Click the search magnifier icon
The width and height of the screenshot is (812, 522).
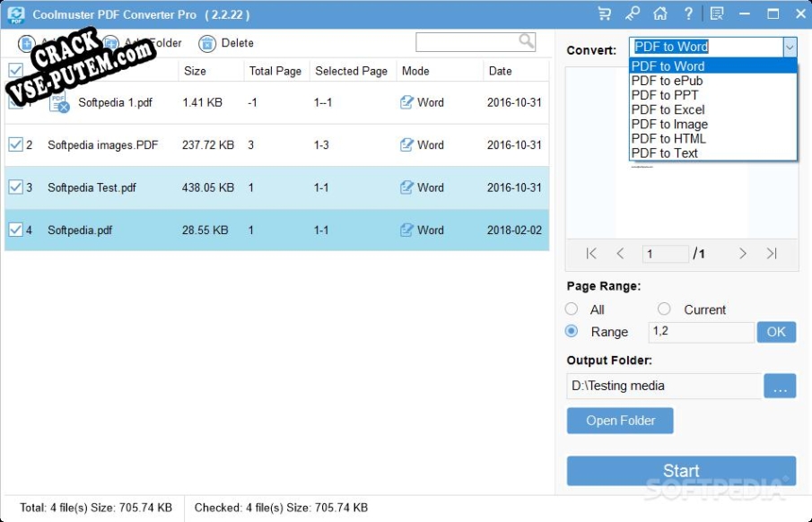pos(526,41)
